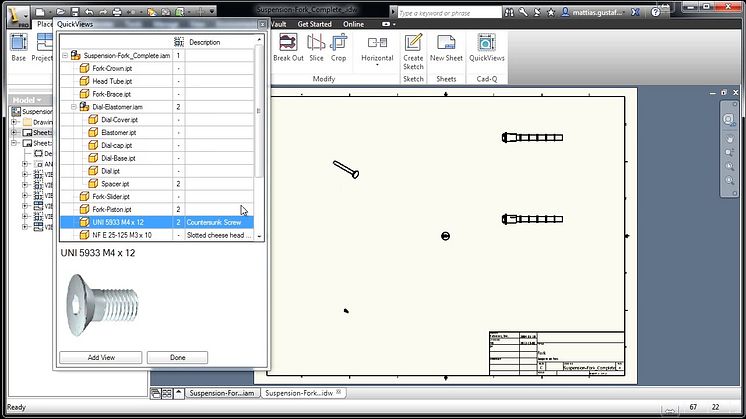
Task: Click the Open folder icon in quick access toolbar
Action: coord(60,11)
